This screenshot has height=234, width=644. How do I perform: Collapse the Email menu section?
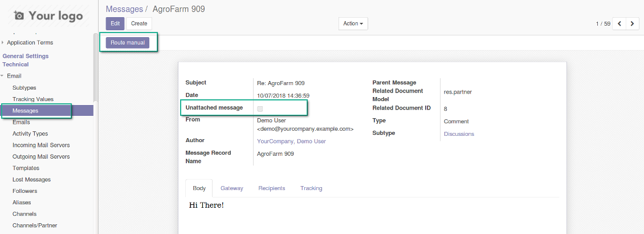14,76
